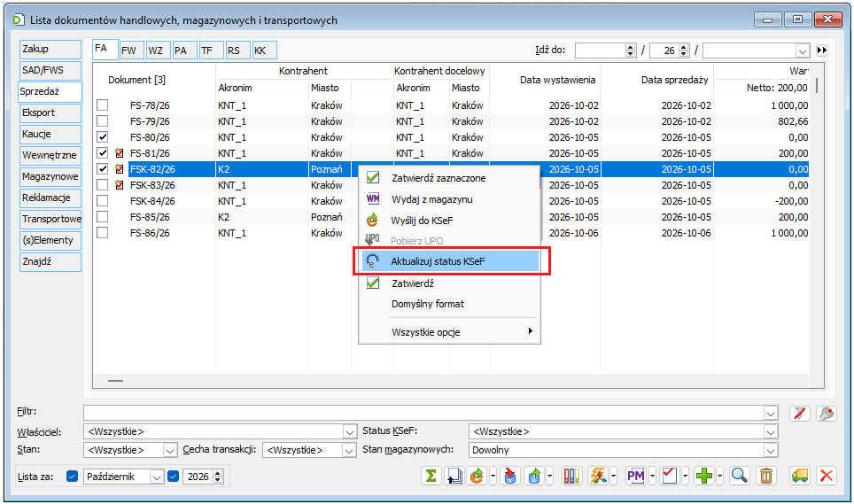Viewport: 854px width, 504px height.
Task: Untick the checkbox for FS-80/26
Action: 103,136
